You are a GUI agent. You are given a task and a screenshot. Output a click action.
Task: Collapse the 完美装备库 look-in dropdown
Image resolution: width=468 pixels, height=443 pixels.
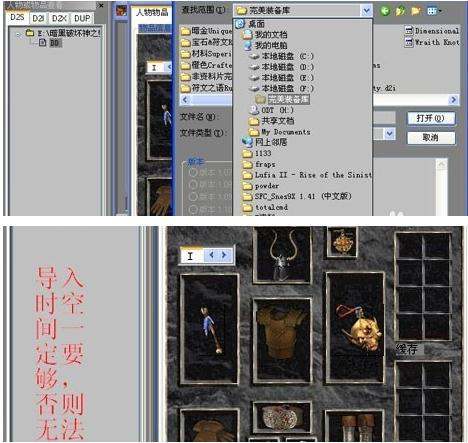click(x=366, y=11)
